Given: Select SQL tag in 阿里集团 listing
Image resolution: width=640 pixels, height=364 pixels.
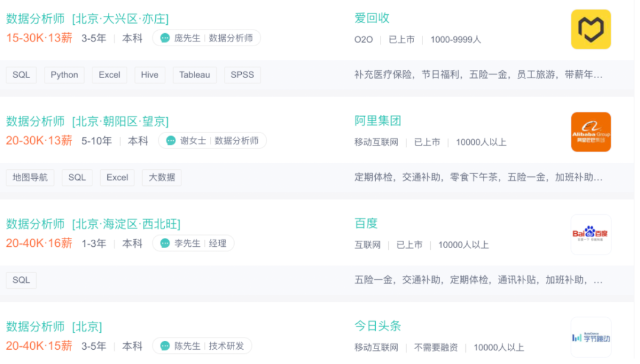Looking at the screenshot, I should click(76, 178).
